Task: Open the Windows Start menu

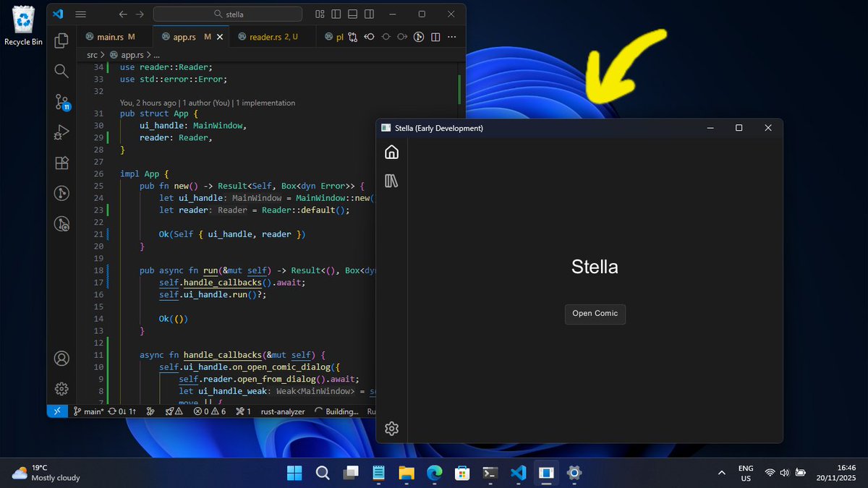Action: (295, 473)
